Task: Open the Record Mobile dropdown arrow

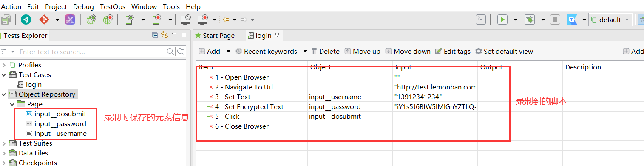Action: (170, 20)
